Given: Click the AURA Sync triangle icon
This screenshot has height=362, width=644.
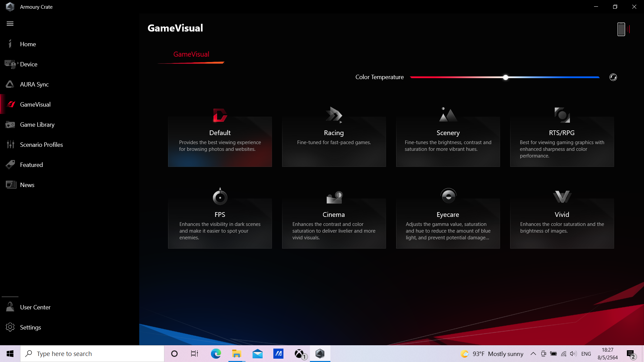Looking at the screenshot, I should (10, 84).
